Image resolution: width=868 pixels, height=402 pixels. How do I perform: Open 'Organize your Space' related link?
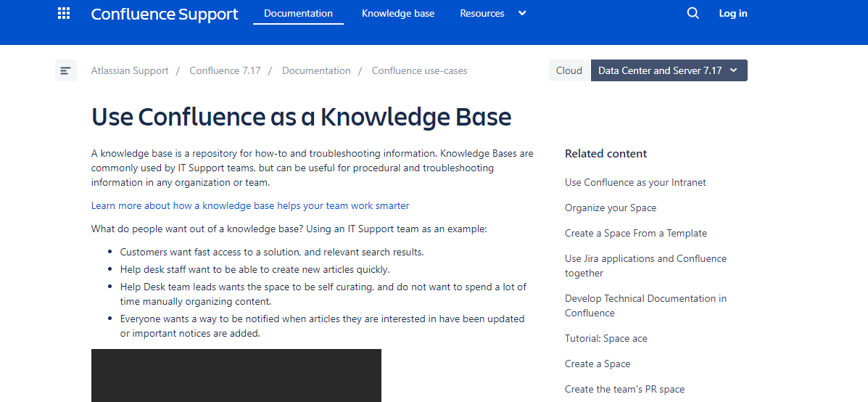pyautogui.click(x=610, y=208)
